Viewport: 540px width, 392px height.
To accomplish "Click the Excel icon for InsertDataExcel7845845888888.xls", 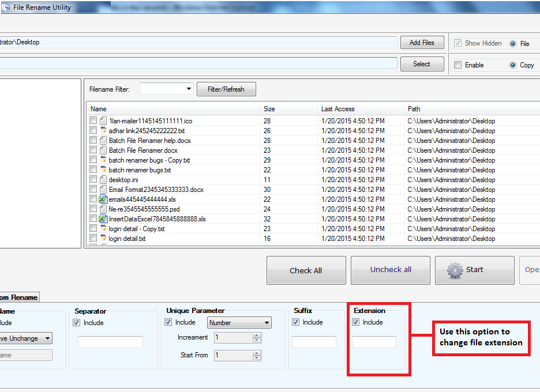I will (x=103, y=218).
